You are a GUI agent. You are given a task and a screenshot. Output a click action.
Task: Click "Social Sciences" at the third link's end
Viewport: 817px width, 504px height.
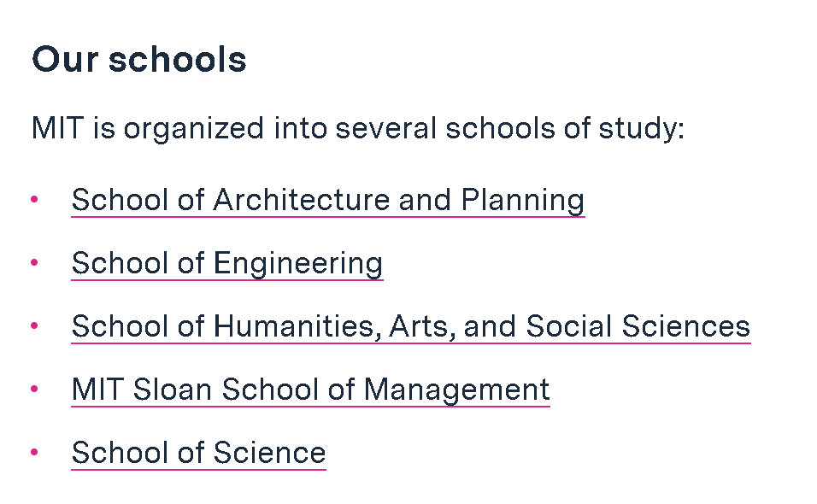638,326
